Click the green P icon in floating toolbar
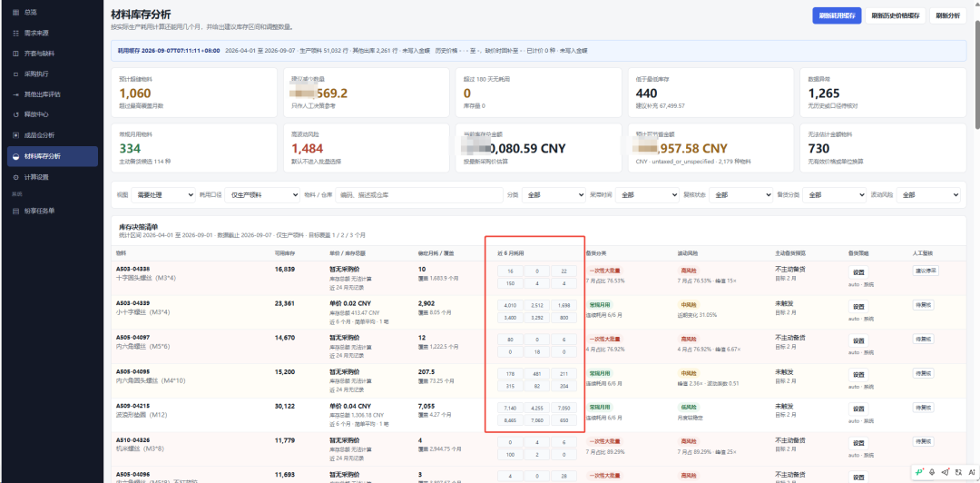Viewport: 980px width, 483px height. [919, 472]
